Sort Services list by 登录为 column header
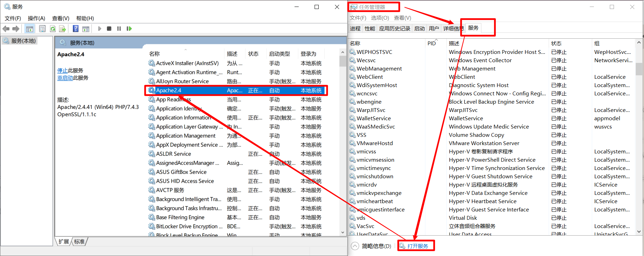644x256 pixels. coord(308,54)
